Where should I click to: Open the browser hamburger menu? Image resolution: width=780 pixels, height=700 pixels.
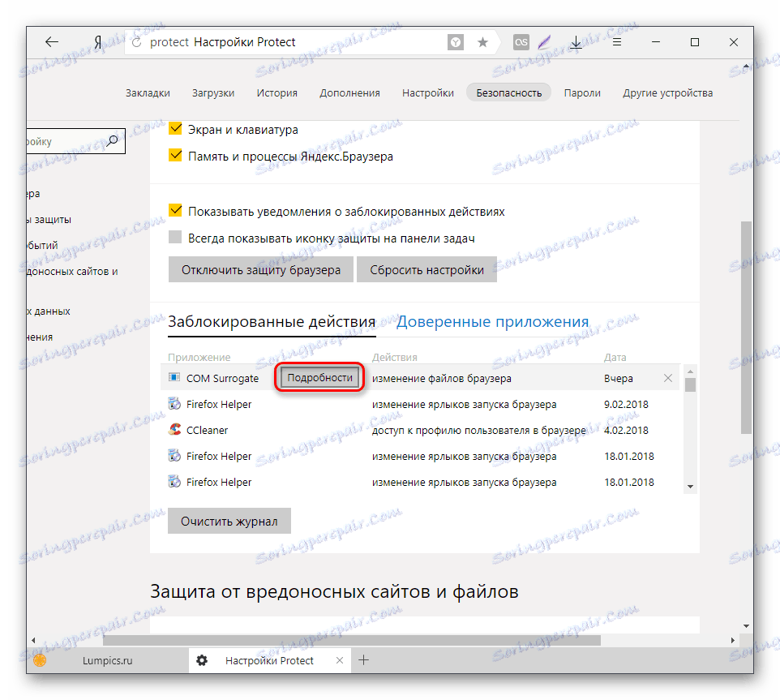click(x=617, y=42)
